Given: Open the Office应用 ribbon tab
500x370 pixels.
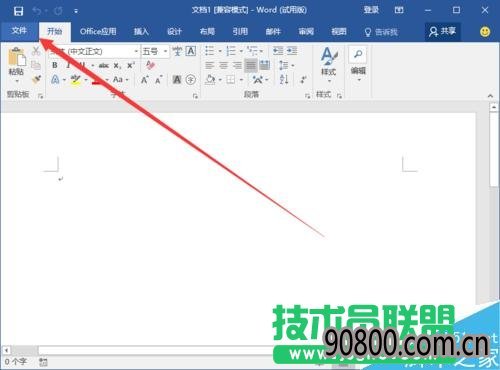Looking at the screenshot, I should 98,32.
